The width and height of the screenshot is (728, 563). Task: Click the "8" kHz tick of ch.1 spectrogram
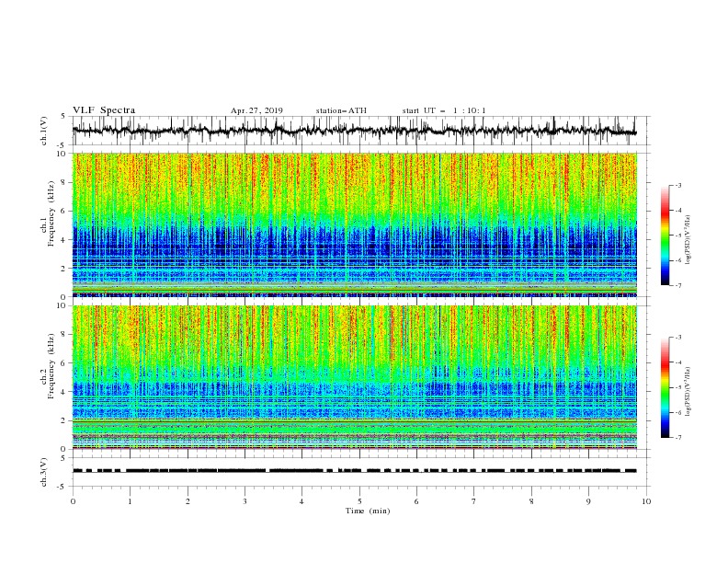(x=64, y=182)
